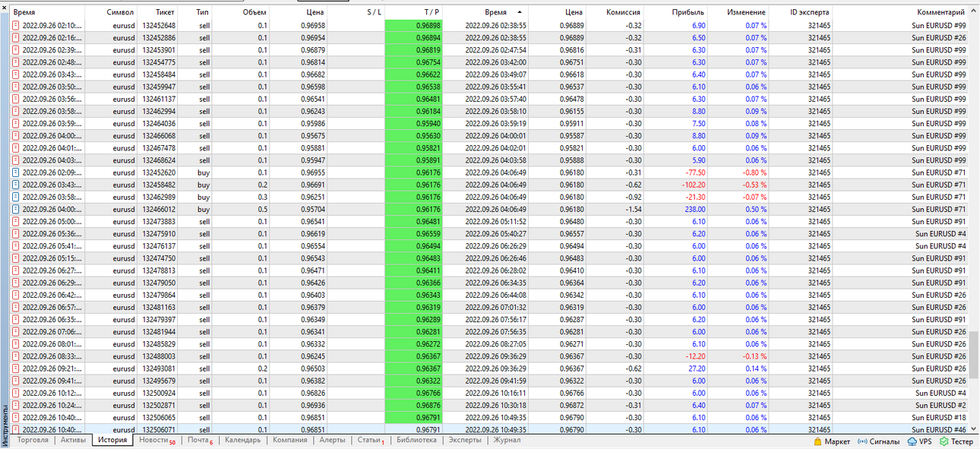Screen dimensions: 980x449
Task: Click the sell icon in row 132475910
Action: click(x=16, y=234)
